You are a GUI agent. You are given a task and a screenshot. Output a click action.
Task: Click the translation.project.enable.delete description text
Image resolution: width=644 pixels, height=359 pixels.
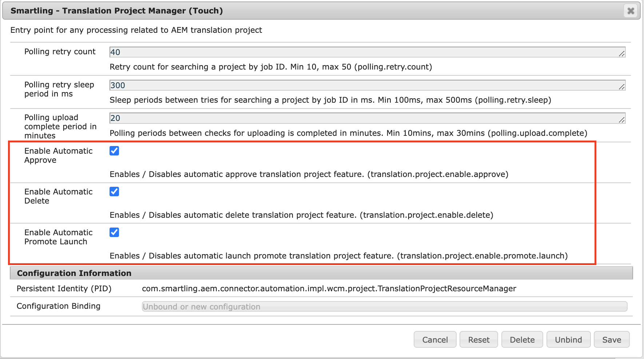(302, 215)
